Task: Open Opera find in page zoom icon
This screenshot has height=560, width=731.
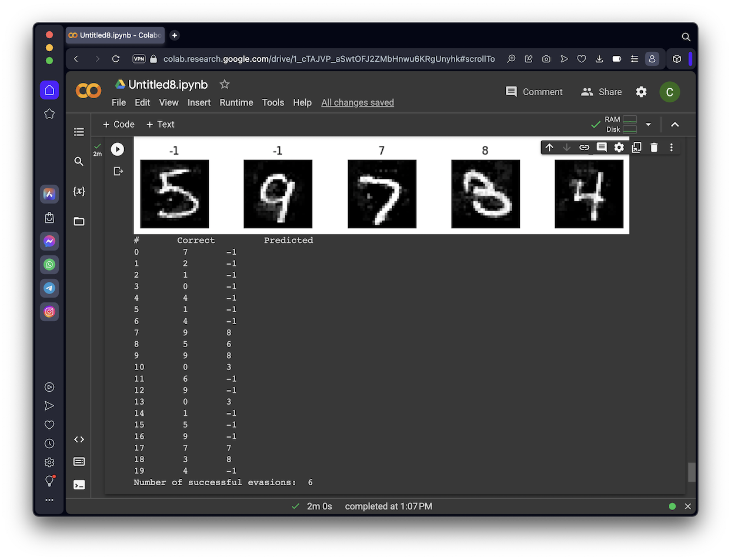Action: tap(511, 59)
